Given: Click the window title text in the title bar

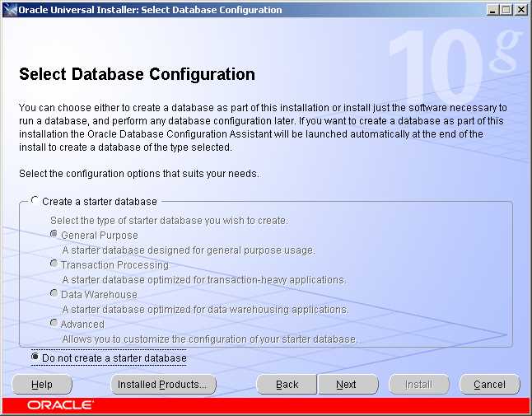Looking at the screenshot, I should (x=150, y=10).
